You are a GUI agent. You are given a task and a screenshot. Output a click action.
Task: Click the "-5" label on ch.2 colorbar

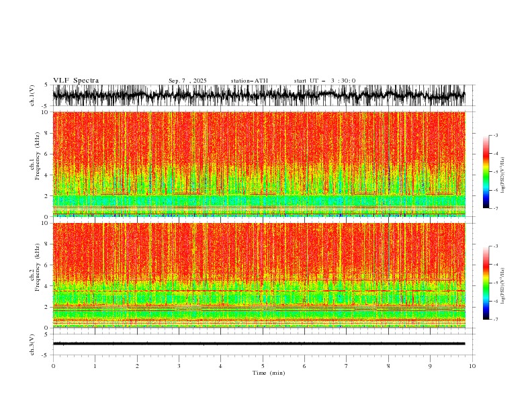pos(495,283)
